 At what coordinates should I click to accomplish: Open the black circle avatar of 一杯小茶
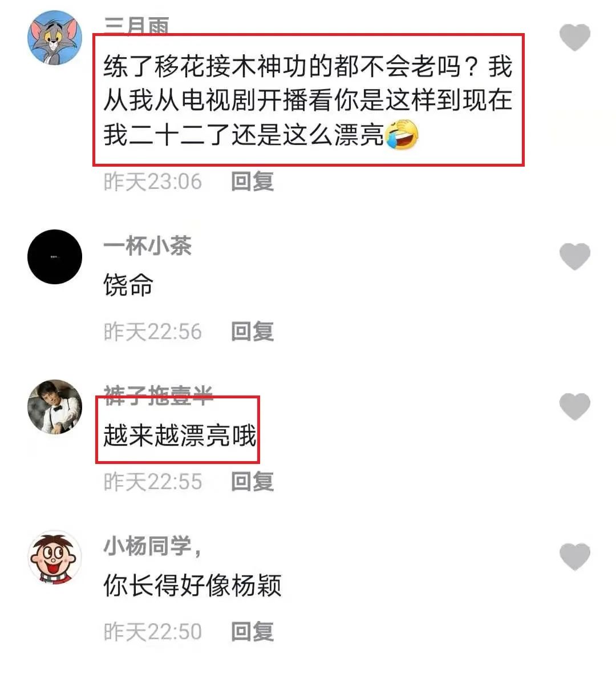pyautogui.click(x=55, y=257)
